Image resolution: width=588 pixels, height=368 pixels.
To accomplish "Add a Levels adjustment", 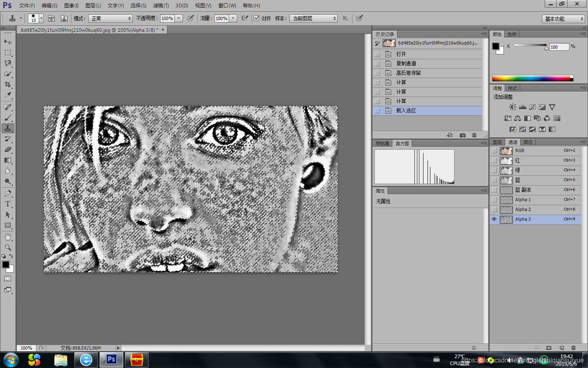I will click(522, 107).
